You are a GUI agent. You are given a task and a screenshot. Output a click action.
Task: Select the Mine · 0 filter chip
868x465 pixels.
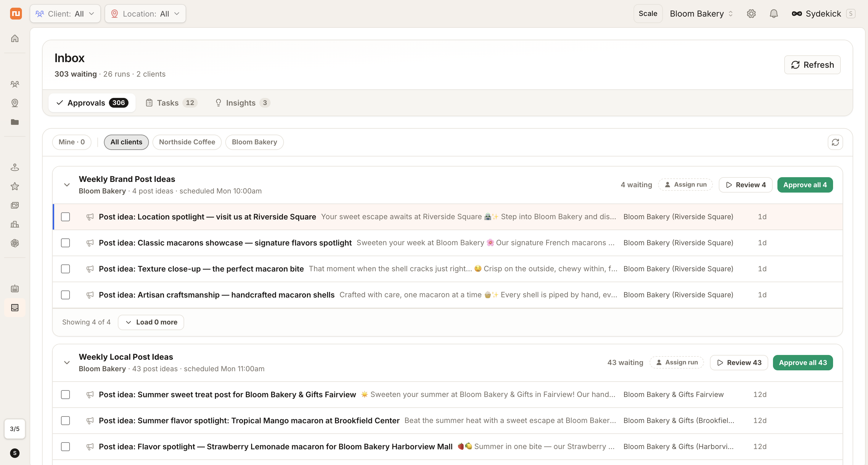[x=72, y=142]
